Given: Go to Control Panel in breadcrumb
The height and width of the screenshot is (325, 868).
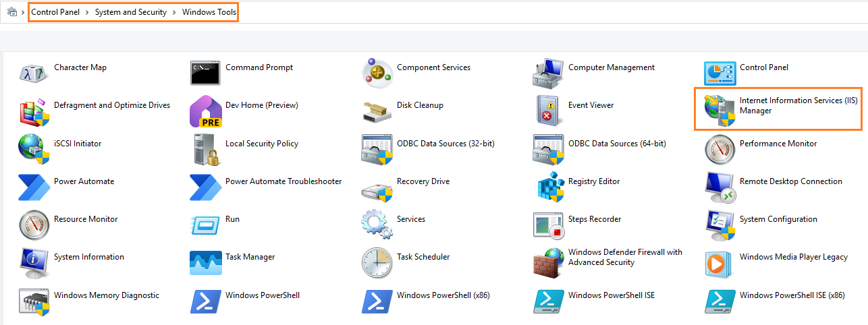Looking at the screenshot, I should pos(55,12).
